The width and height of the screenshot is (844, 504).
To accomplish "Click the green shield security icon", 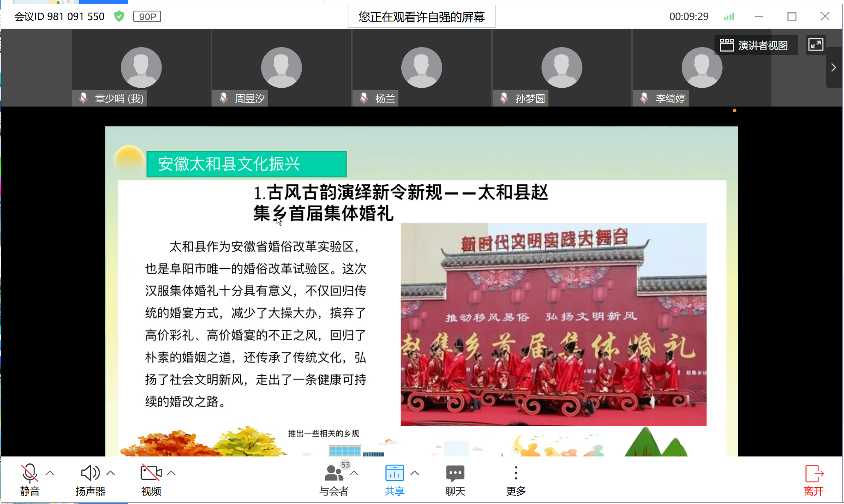I will click(119, 16).
